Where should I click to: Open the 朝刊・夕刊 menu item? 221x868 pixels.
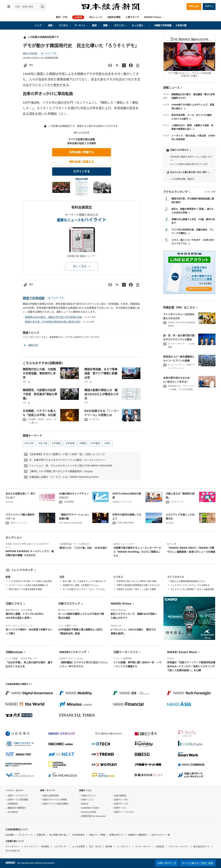coord(62,17)
